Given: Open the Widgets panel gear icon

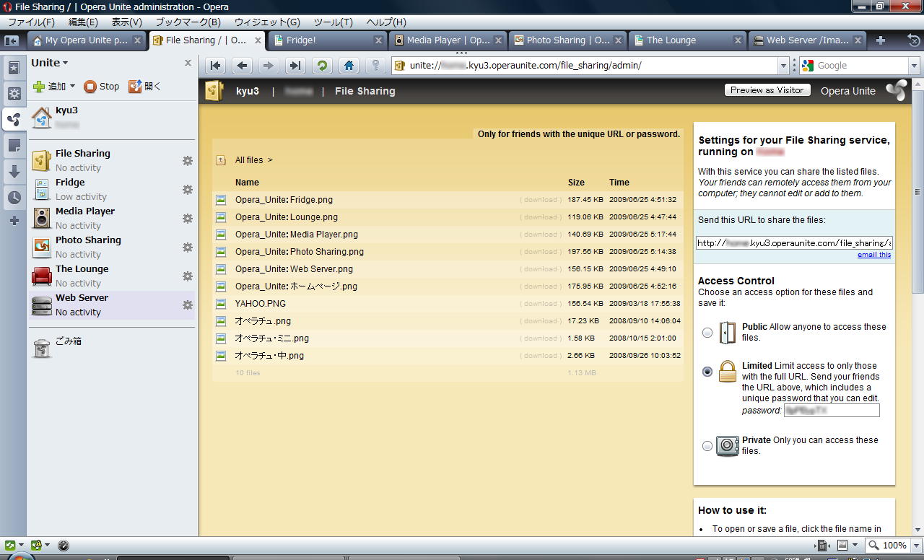Looking at the screenshot, I should coord(14,94).
